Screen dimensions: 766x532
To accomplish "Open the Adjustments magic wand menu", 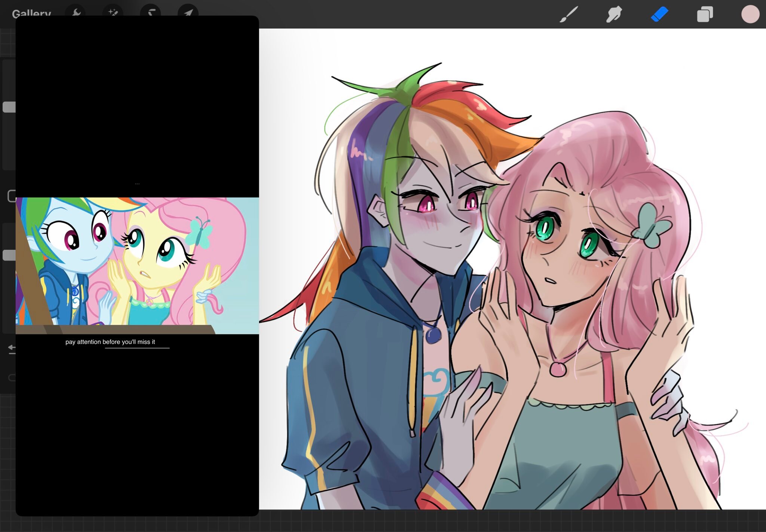I will click(113, 12).
